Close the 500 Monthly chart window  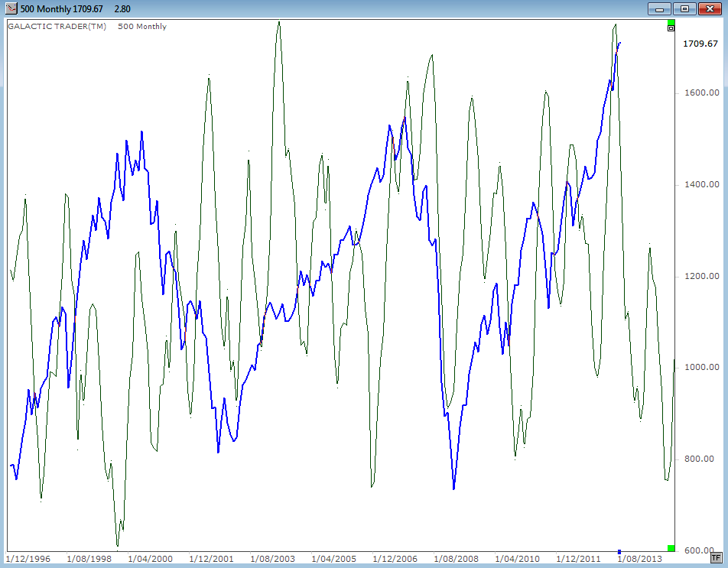tap(710, 8)
